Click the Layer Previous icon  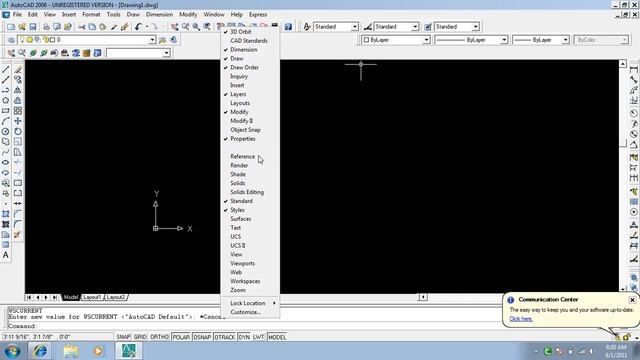(x=174, y=40)
